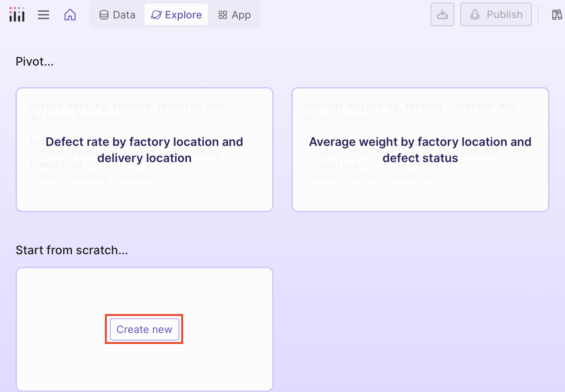The width and height of the screenshot is (565, 392).
Task: Switch to the Data tab label
Action: coord(124,15)
